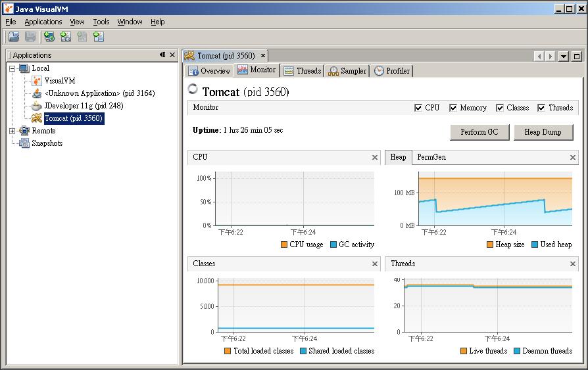Click the Load snapshot toolbar icon
Screen dimensions: 588x370
click(x=14, y=36)
